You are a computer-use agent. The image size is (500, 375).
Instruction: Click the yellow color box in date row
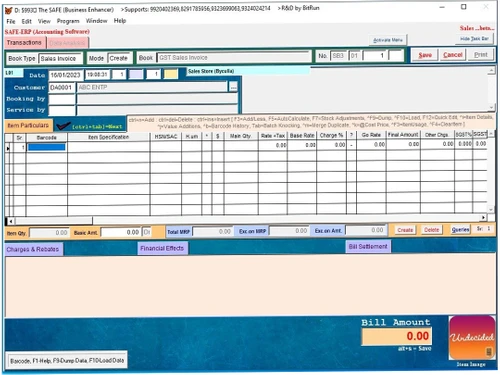pyautogui.click(x=171, y=74)
